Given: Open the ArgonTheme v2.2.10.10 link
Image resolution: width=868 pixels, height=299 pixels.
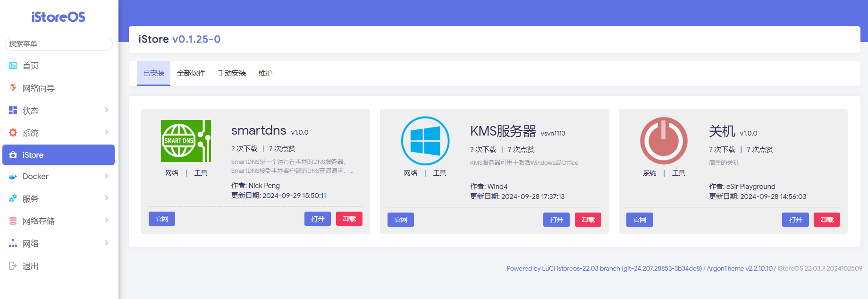Looking at the screenshot, I should [x=740, y=268].
